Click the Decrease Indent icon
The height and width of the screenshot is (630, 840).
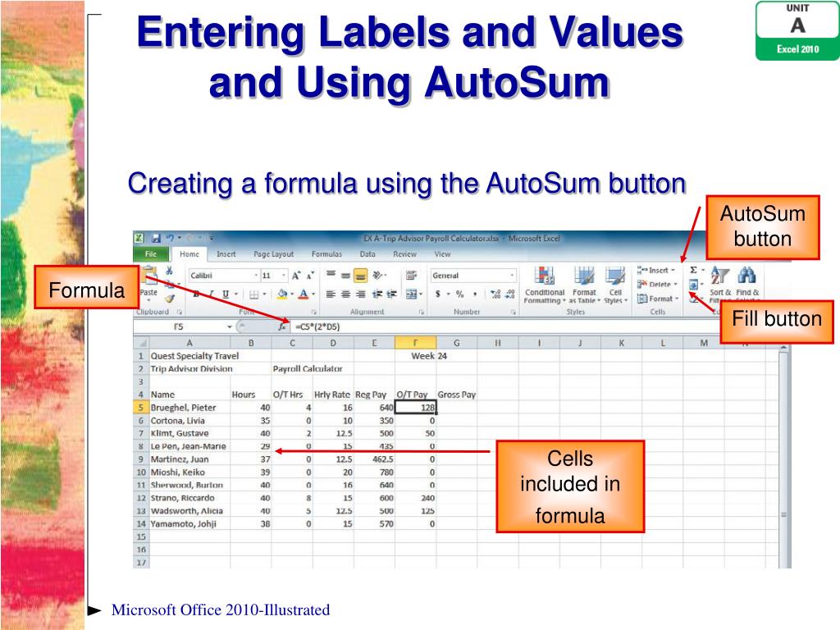377,294
